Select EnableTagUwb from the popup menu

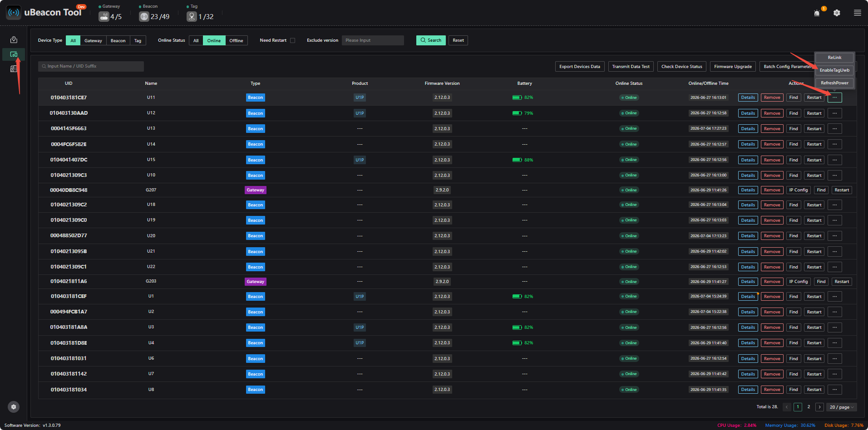[x=834, y=70]
